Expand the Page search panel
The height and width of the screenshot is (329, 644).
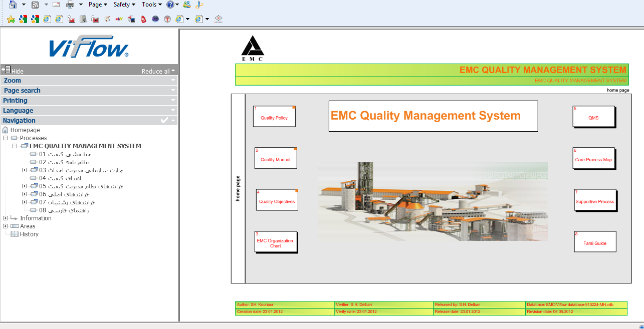point(89,90)
